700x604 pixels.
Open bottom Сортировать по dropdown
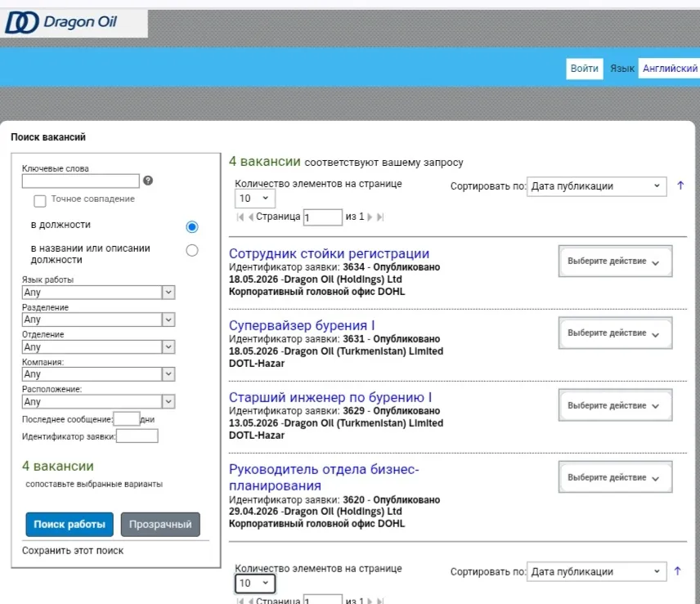point(596,571)
